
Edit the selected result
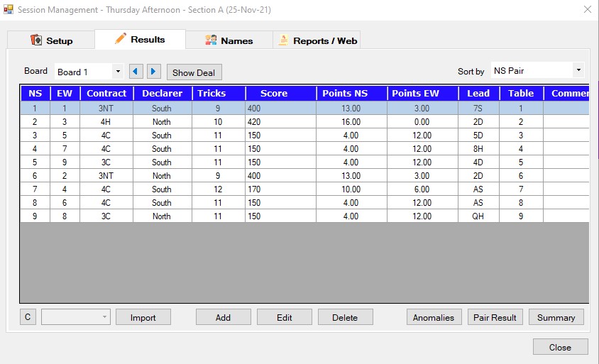[284, 317]
